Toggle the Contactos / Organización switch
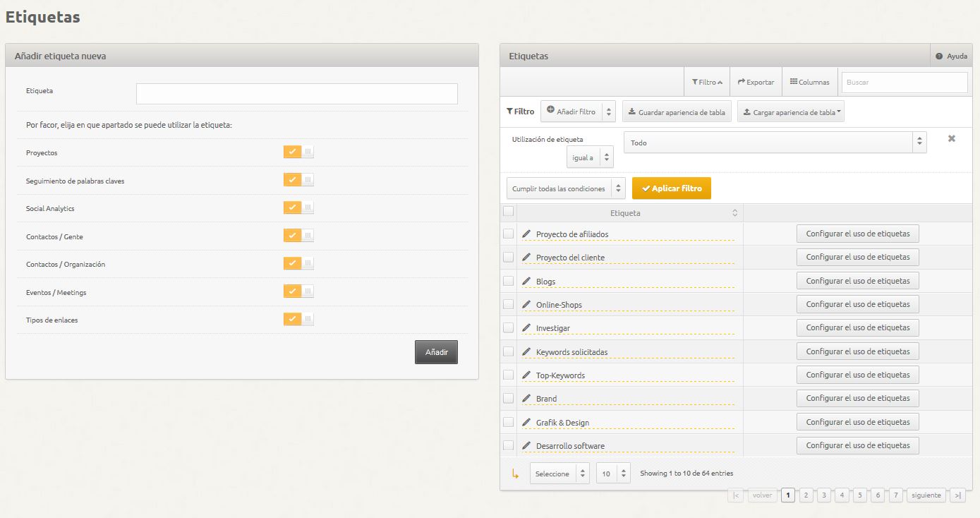 click(x=298, y=263)
